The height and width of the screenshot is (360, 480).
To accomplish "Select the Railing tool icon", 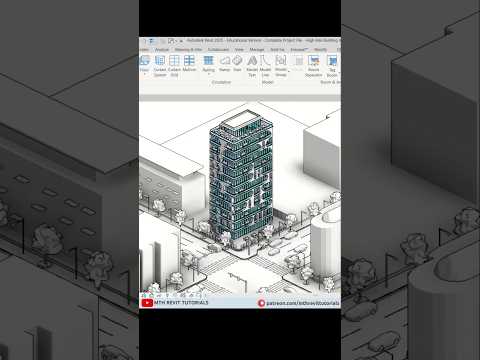I will (208, 61).
